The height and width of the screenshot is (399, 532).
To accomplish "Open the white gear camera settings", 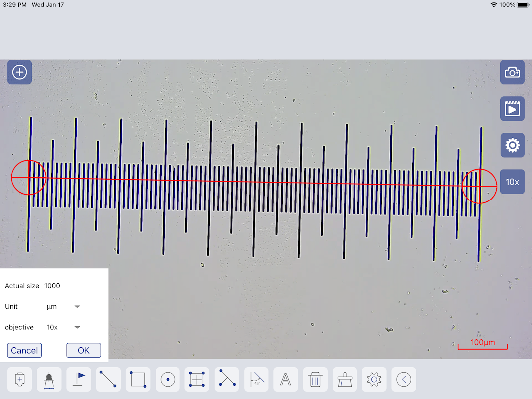I will pos(512,145).
